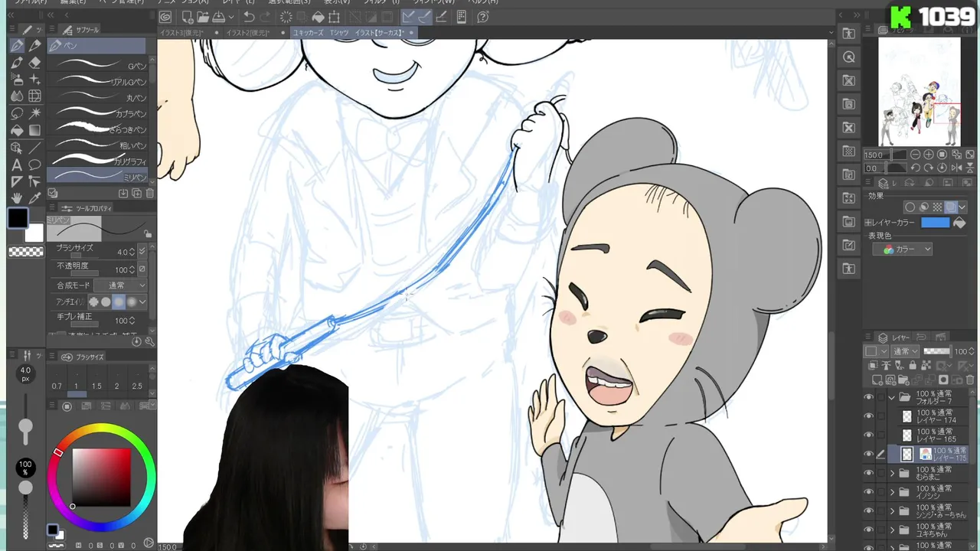Select the リアルGペン sub tool
This screenshot has width=980, height=551.
[97, 80]
